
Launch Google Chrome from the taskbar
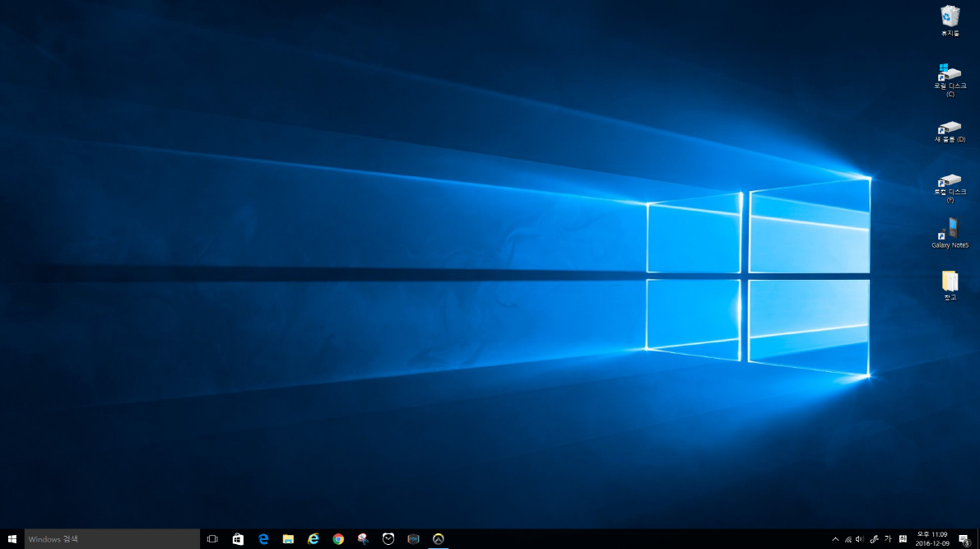click(338, 539)
